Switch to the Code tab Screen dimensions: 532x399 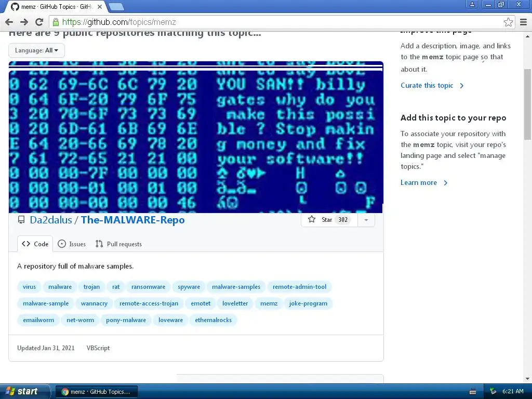coord(35,244)
